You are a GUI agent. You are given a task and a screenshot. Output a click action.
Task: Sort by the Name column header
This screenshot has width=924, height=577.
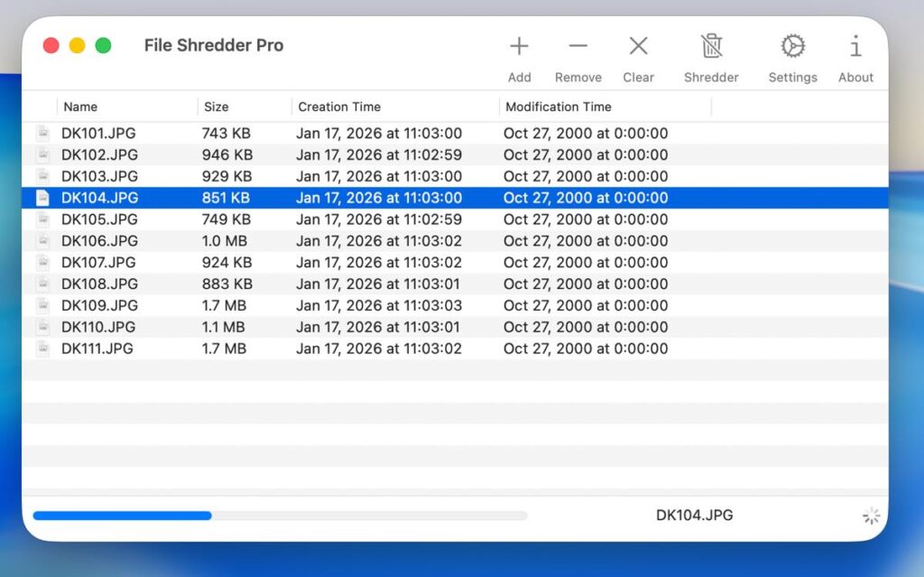pyautogui.click(x=80, y=107)
